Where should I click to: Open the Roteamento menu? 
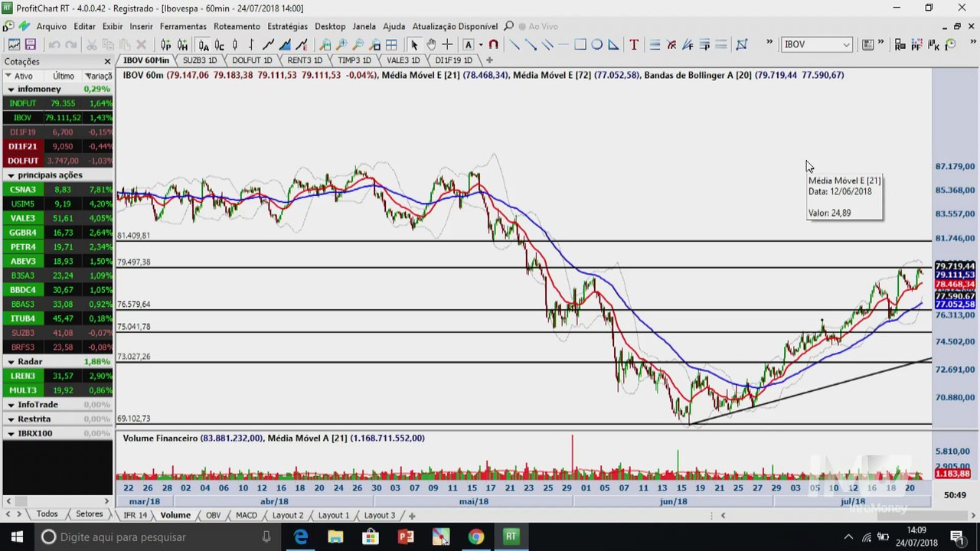(x=237, y=26)
